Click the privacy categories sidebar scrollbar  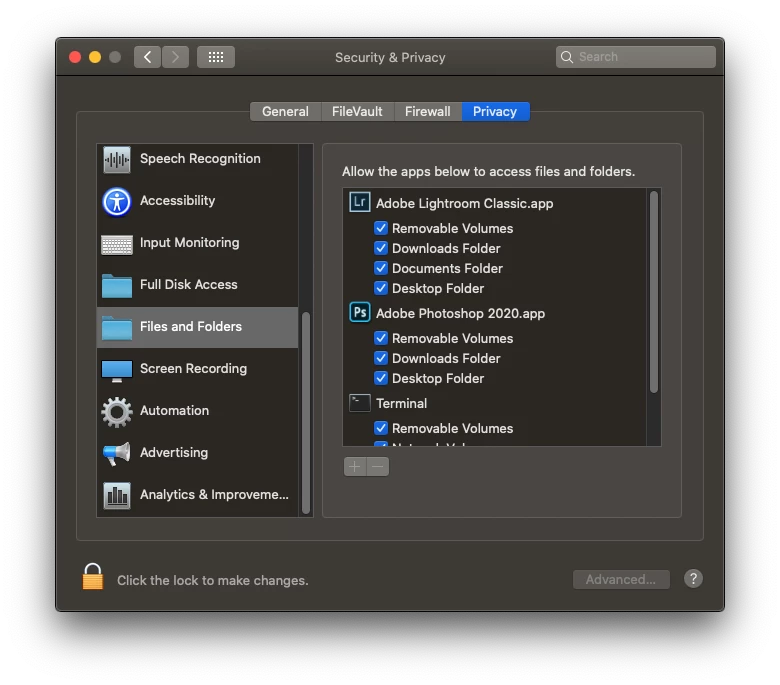(306, 412)
